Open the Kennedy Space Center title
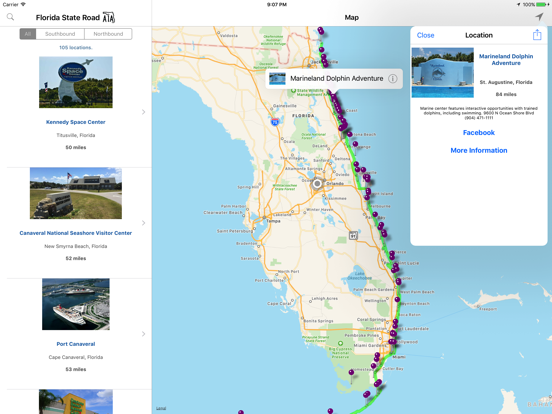 [76, 122]
